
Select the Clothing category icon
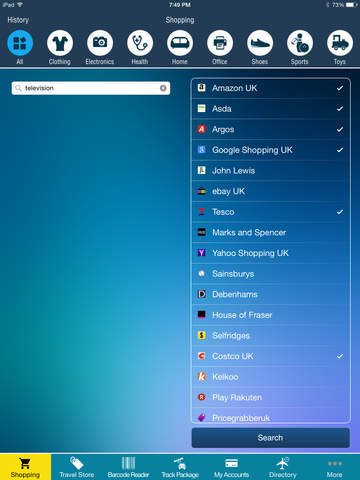pyautogui.click(x=60, y=43)
